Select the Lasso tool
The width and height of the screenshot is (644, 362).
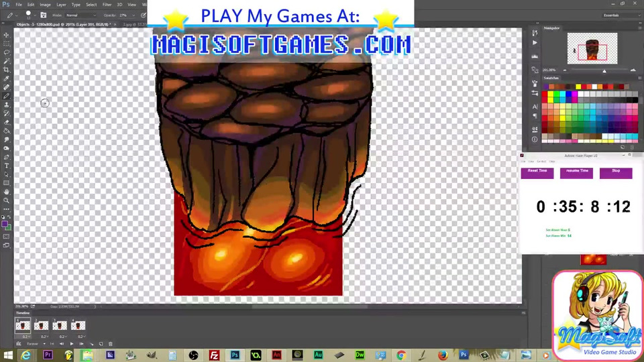tap(6, 52)
